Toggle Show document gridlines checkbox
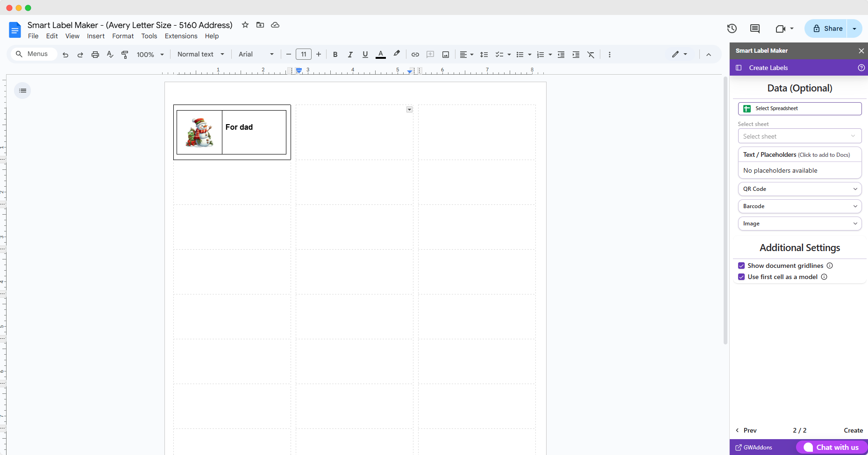Viewport: 868px width, 455px height. 741,266
